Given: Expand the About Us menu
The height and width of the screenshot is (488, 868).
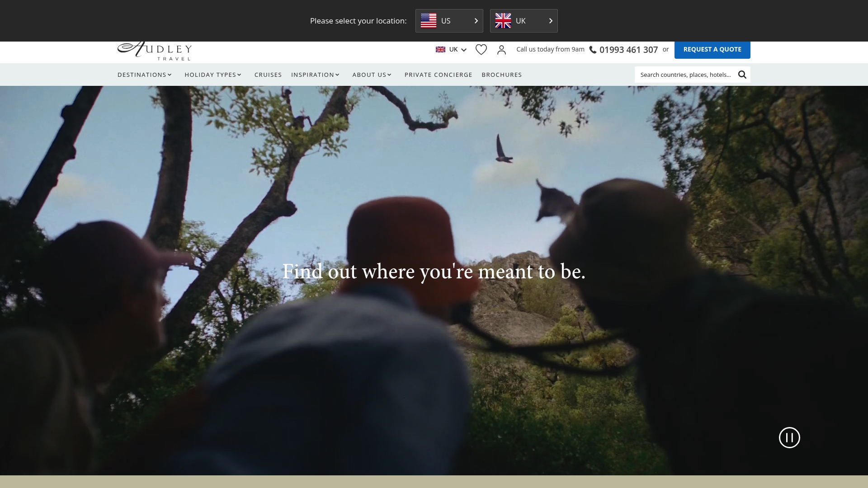Looking at the screenshot, I should [x=372, y=75].
